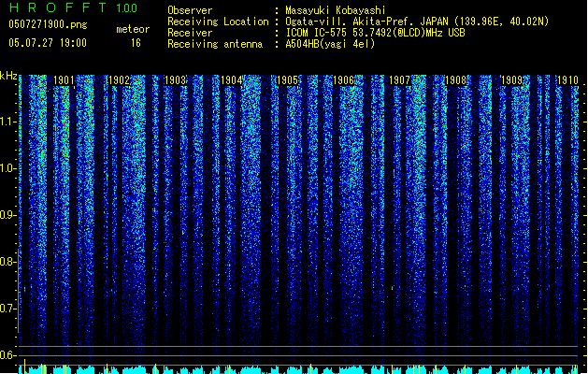588x374 pixels.
Task: Click the meteor count value 16
Action: pyautogui.click(x=136, y=43)
